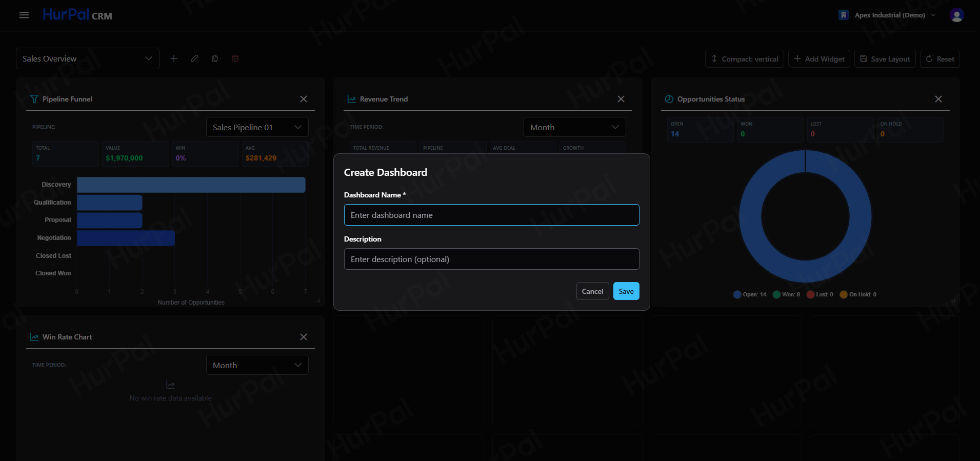
Task: Click the Save Layout button
Action: pyautogui.click(x=885, y=59)
